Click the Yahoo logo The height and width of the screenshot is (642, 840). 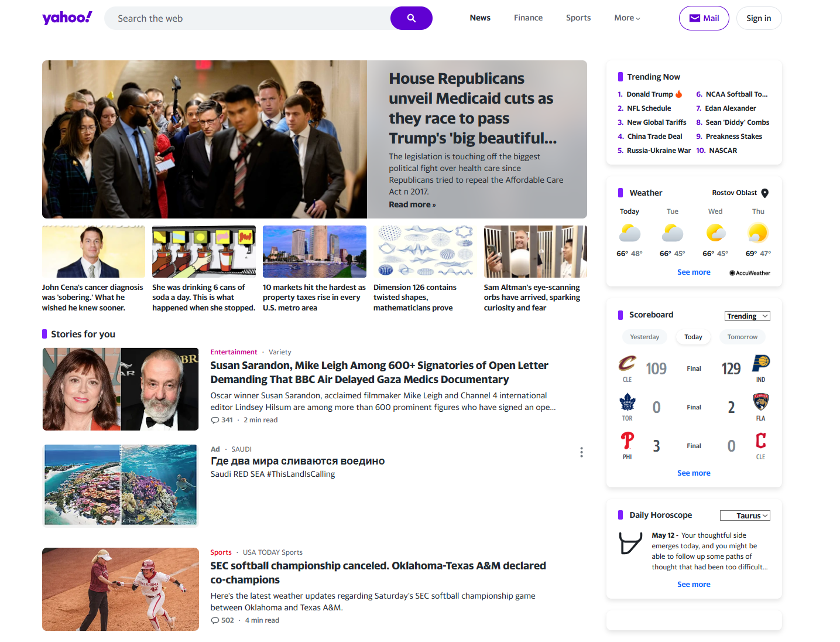(67, 18)
